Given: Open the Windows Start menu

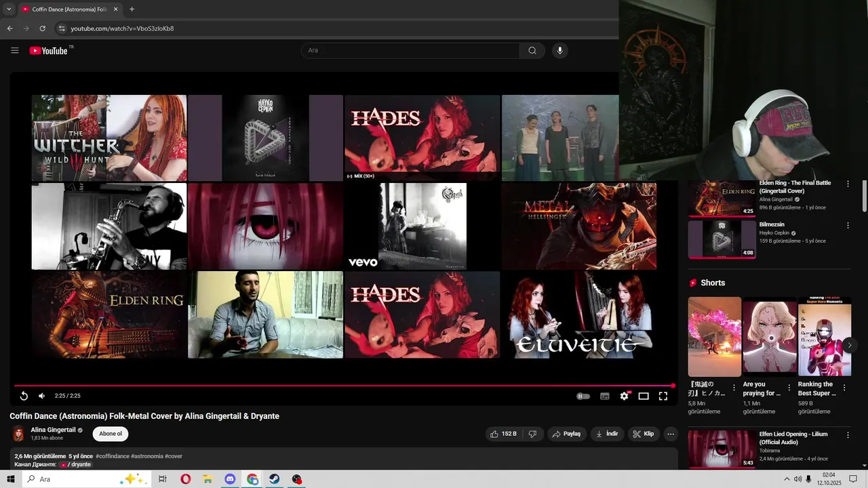Looking at the screenshot, I should [x=11, y=479].
